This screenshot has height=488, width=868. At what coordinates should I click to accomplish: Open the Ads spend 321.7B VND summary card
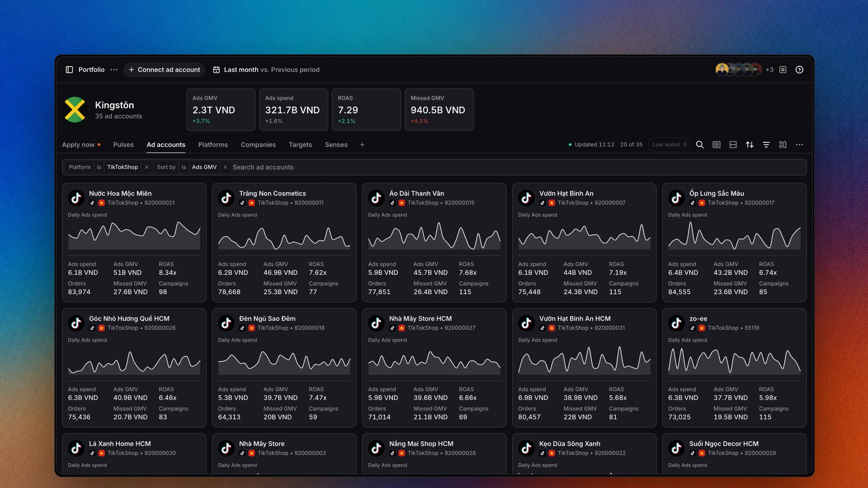(x=293, y=110)
